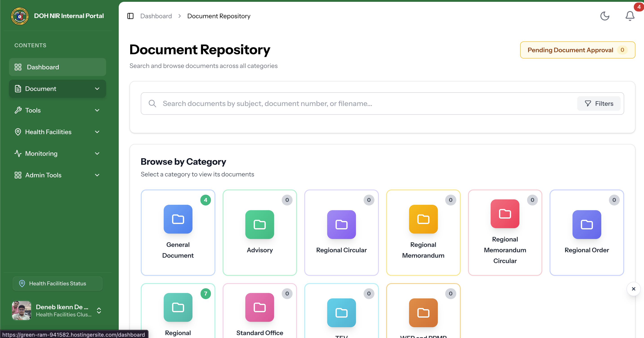Open Health Facilities Status button

tap(58, 284)
